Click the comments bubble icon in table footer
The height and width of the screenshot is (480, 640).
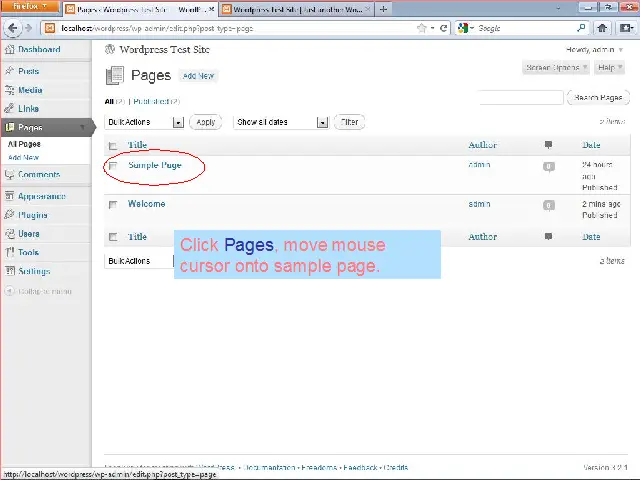[549, 236]
